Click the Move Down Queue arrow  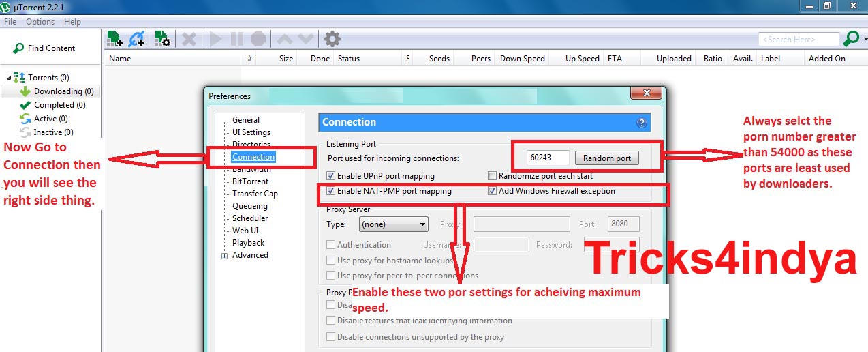305,39
